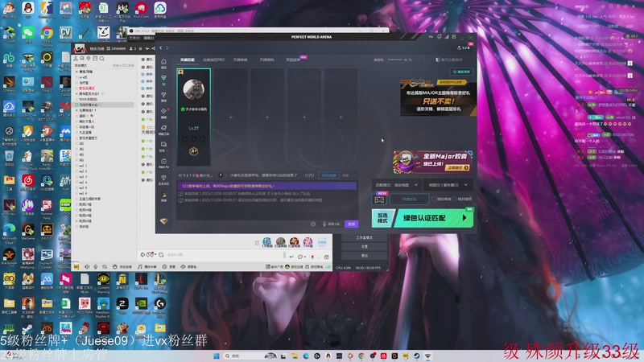Toggle the YY microphone icon in bottom bar
Screen dimensions: 644x362
[96, 267]
